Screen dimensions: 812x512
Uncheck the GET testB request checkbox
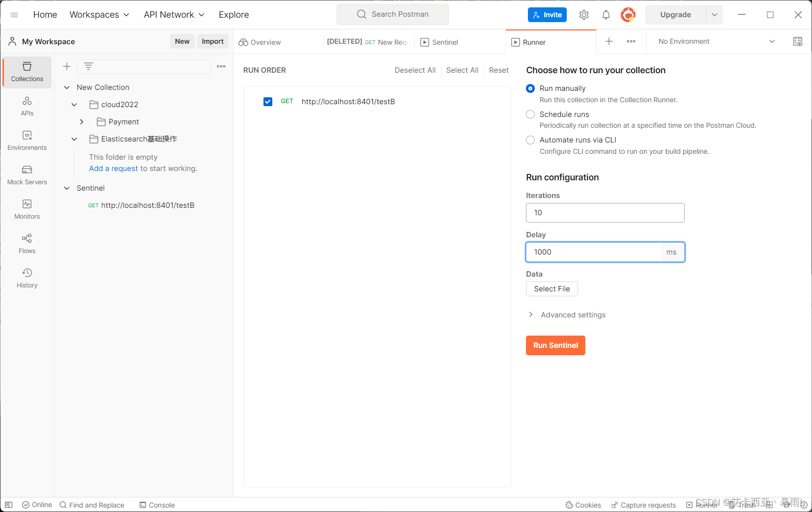point(268,102)
